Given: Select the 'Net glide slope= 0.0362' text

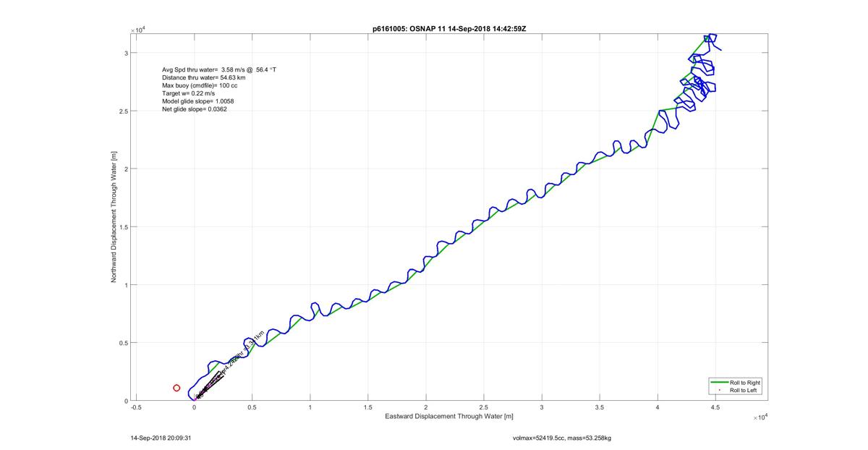Looking at the screenshot, I should coord(195,109).
